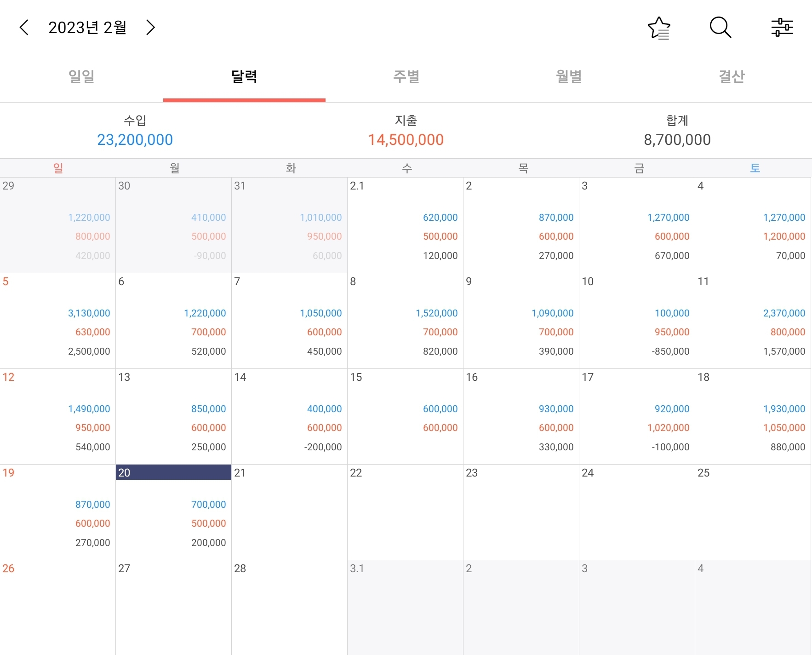Screen dimensions: 812x655
Task: Tap balance total 8,700,000
Action: point(677,140)
